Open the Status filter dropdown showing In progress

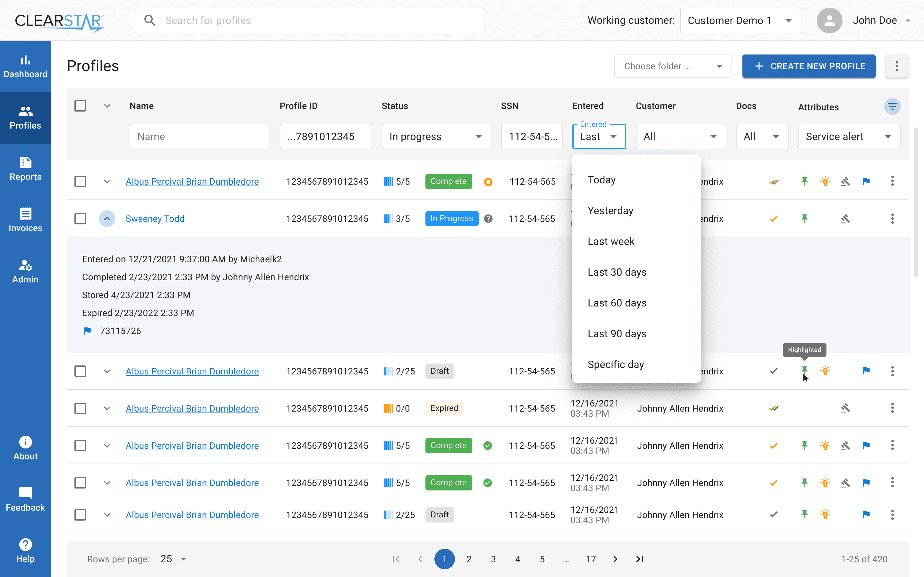436,137
